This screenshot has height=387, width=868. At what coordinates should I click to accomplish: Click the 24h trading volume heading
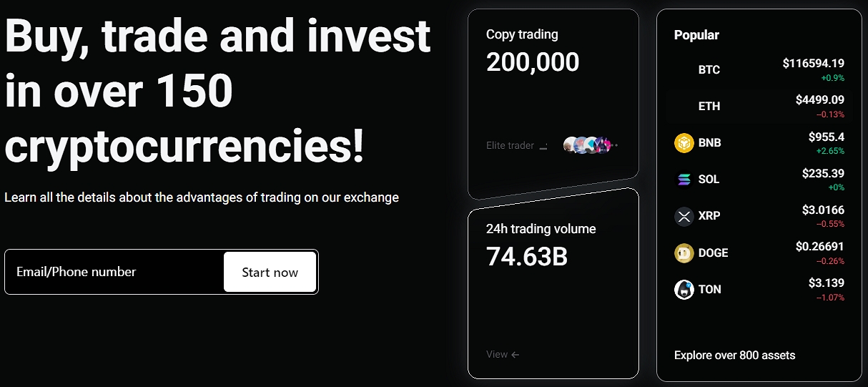(x=541, y=229)
